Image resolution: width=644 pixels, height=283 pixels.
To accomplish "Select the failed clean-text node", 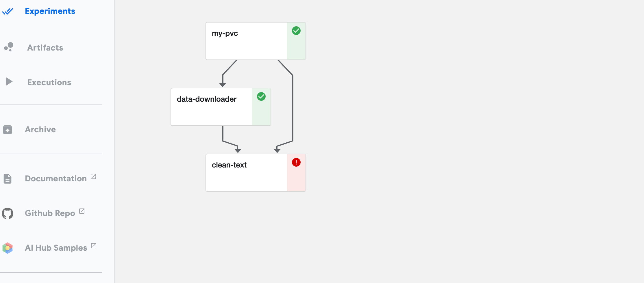I will [246, 172].
